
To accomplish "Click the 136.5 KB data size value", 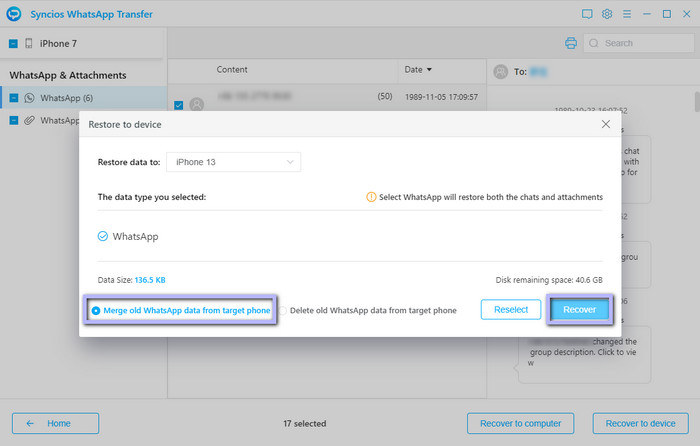I will (150, 280).
